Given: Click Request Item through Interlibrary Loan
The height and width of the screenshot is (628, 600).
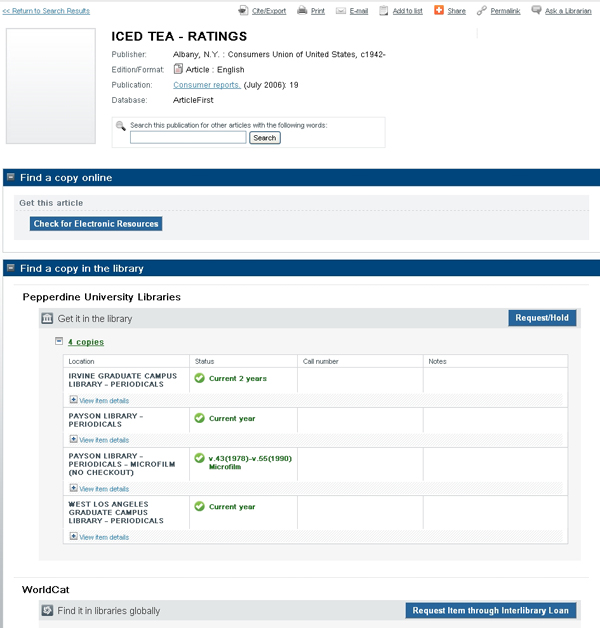Looking at the screenshot, I should point(491,611).
